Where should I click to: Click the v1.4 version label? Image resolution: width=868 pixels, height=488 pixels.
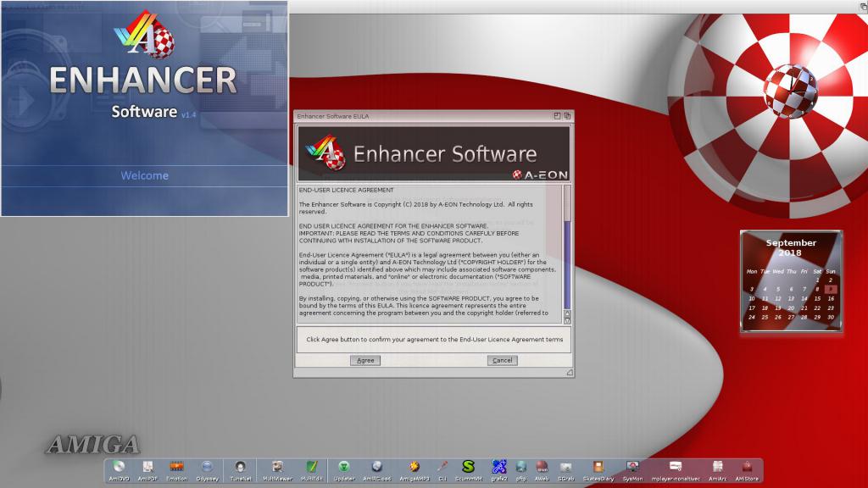(x=189, y=114)
